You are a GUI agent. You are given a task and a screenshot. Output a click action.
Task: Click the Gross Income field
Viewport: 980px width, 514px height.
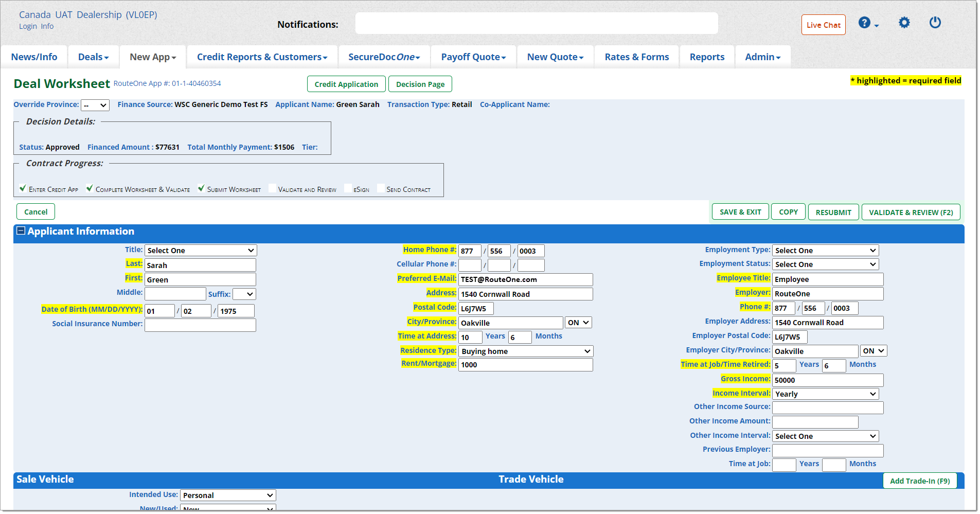coord(828,380)
